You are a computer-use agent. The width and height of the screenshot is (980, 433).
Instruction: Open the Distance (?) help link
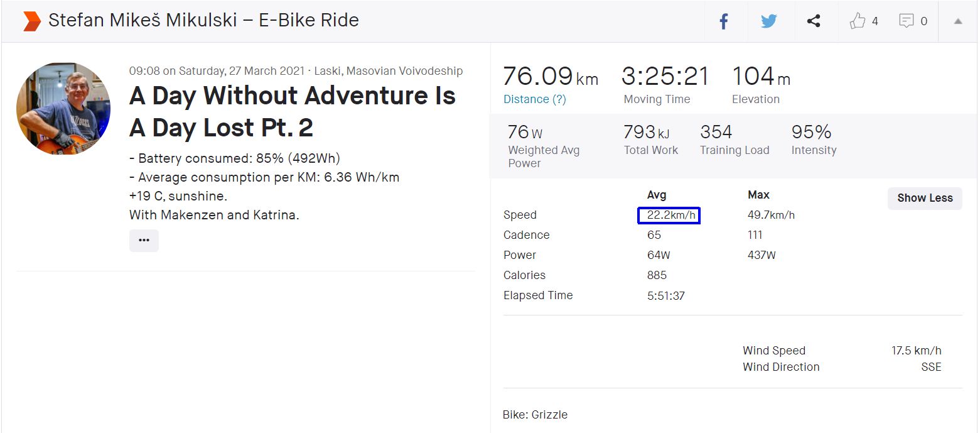click(534, 99)
